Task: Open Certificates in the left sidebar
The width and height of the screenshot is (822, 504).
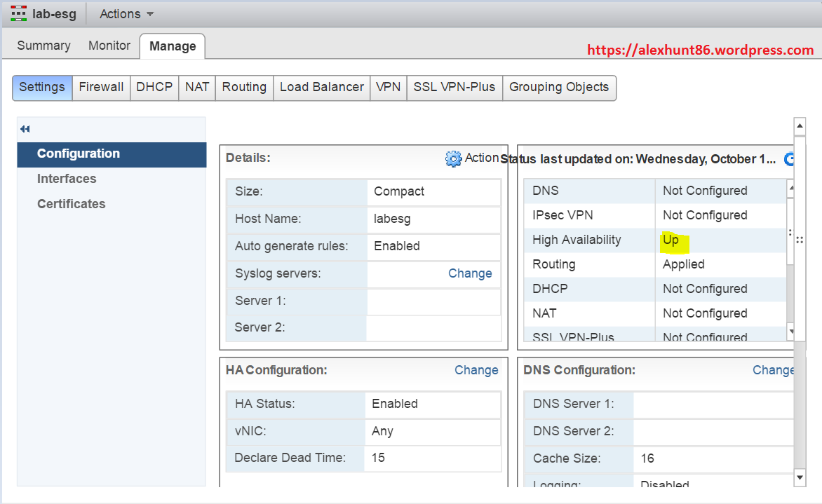Action: pyautogui.click(x=71, y=204)
